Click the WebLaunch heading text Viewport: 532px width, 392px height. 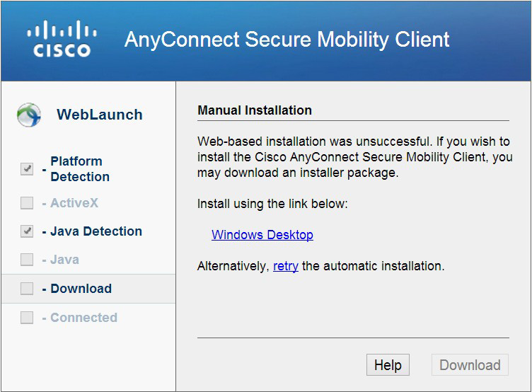click(x=99, y=115)
